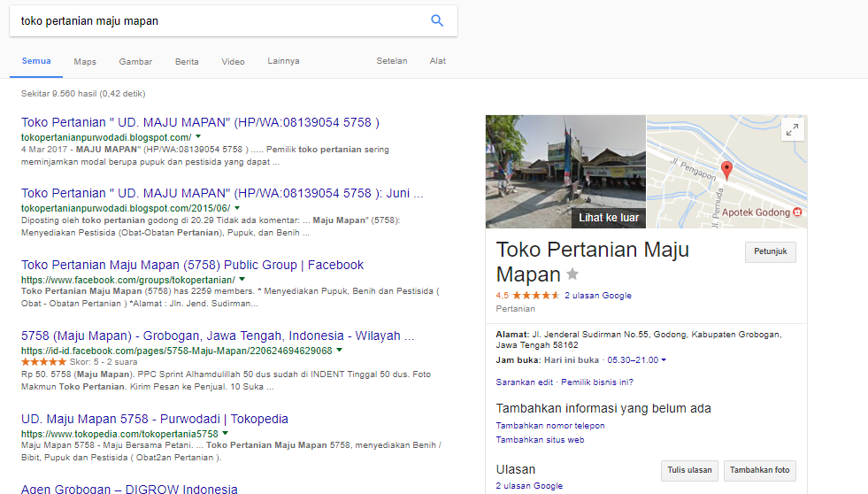Click the Tulis ulasan button
The height and width of the screenshot is (494, 868).
pyautogui.click(x=689, y=470)
